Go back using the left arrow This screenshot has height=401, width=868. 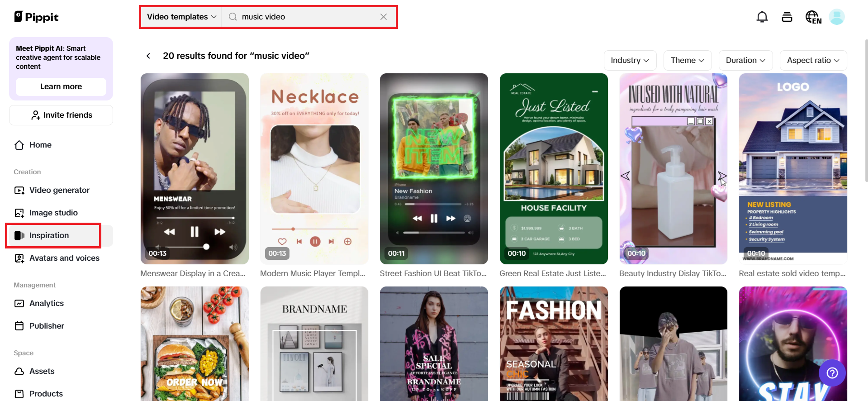[148, 56]
